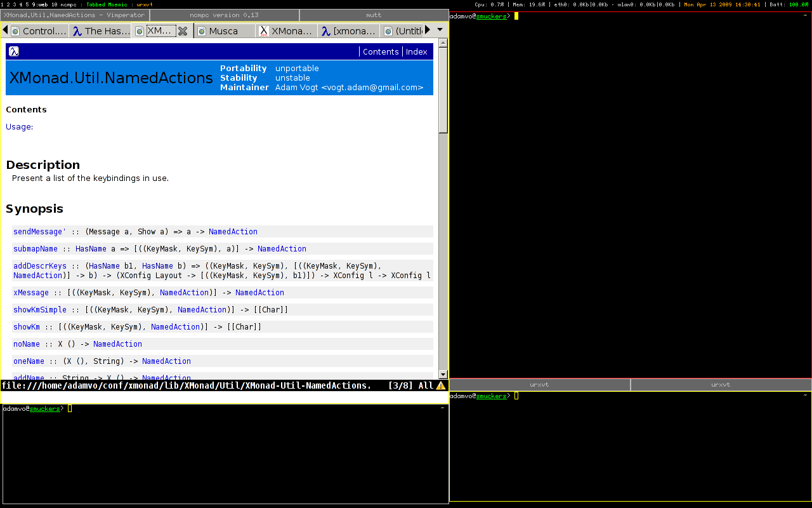Jump to the Usage: contents link
812x508 pixels.
pos(20,127)
